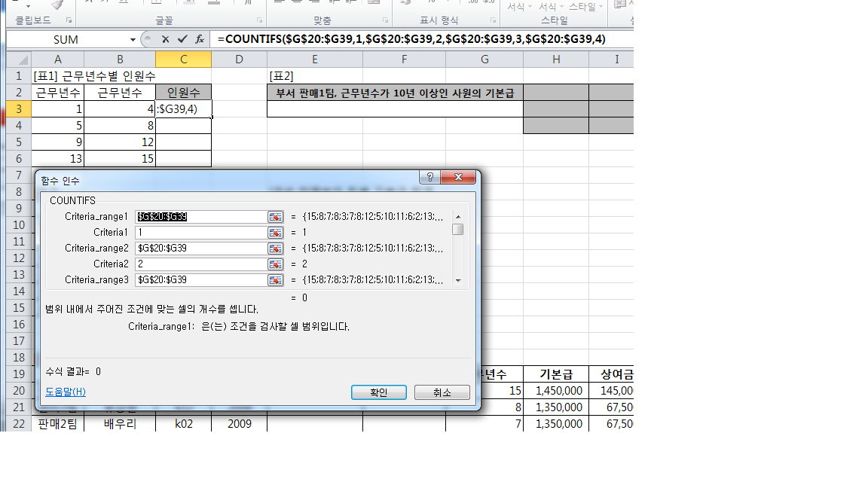Viewport: 868px width, 488px height.
Task: Open the Name Box dropdown showing SUM
Action: [133, 39]
